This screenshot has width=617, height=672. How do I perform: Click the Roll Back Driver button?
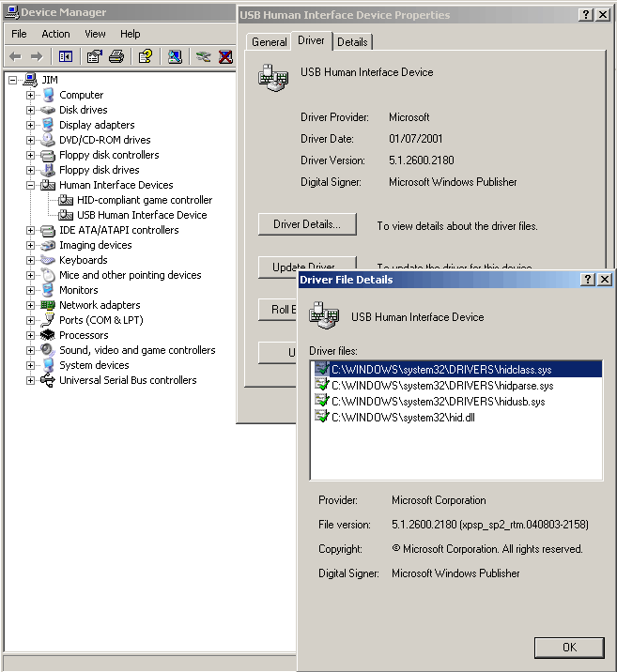point(278,309)
